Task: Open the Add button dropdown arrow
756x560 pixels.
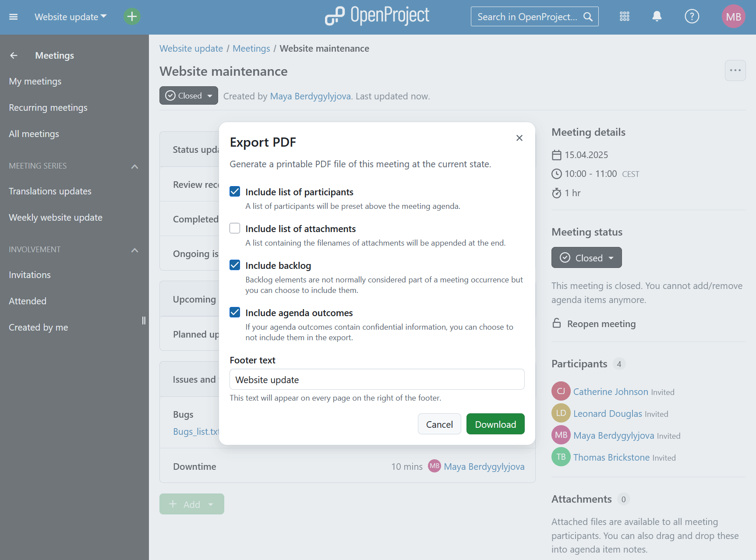Action: pyautogui.click(x=211, y=504)
